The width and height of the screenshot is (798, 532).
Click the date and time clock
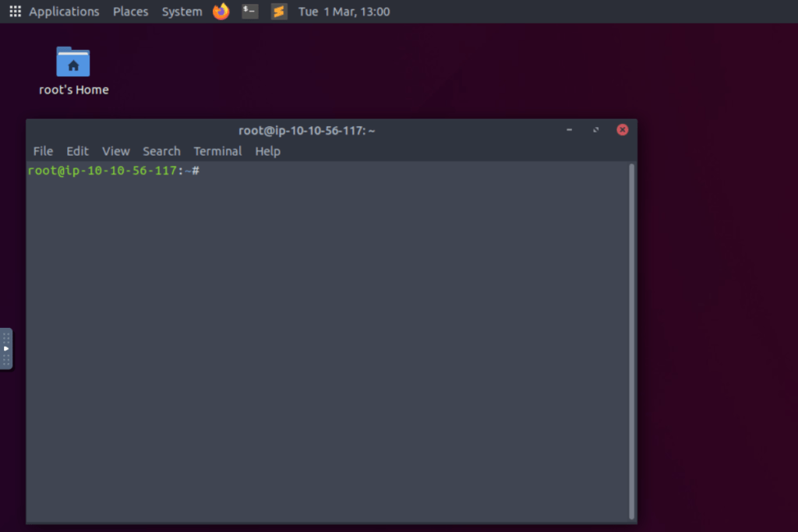pos(344,12)
